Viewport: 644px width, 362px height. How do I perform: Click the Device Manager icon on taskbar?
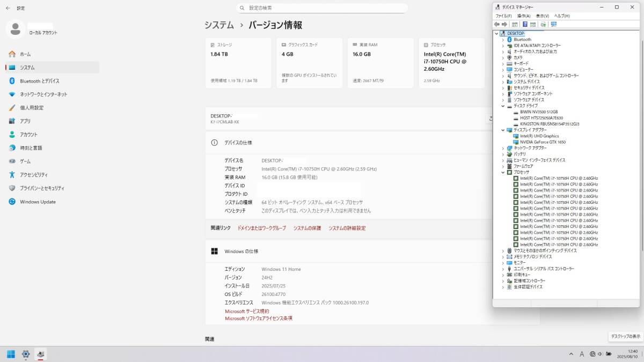[41, 354]
